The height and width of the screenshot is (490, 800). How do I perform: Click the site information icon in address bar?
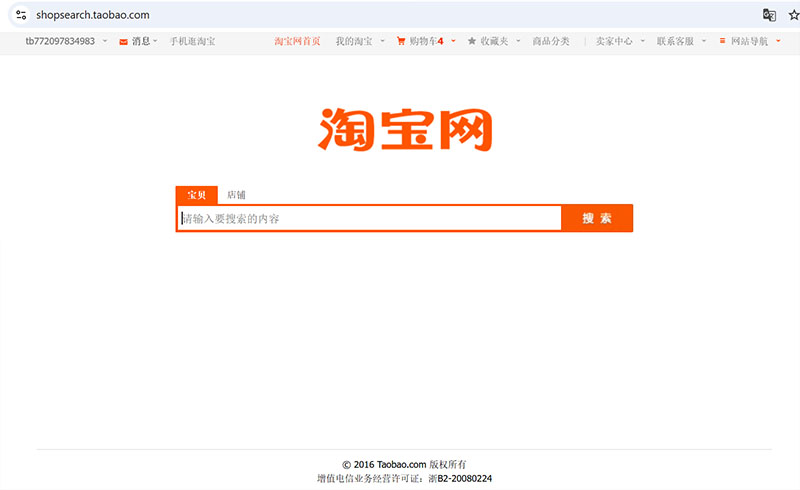tap(21, 15)
